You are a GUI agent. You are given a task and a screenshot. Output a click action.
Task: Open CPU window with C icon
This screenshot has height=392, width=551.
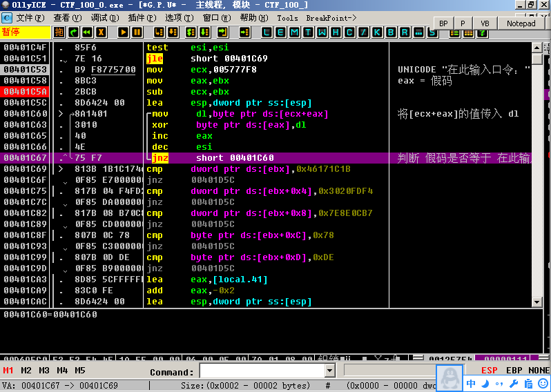pyautogui.click(x=349, y=32)
